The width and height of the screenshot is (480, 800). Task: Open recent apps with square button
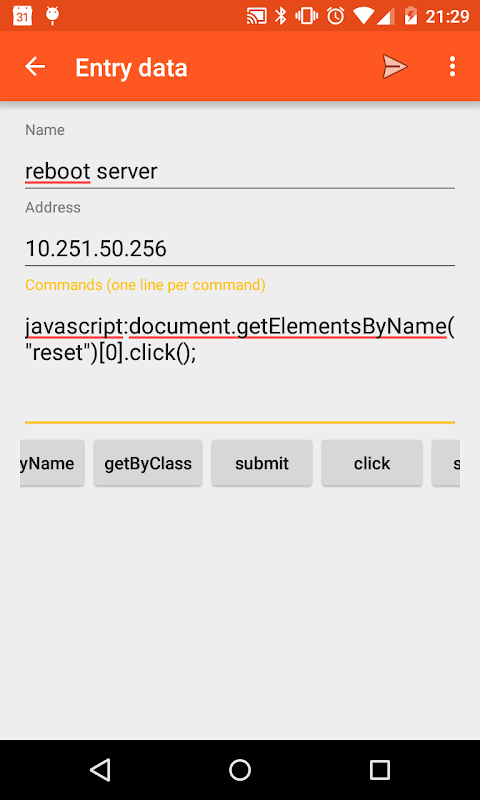click(380, 769)
